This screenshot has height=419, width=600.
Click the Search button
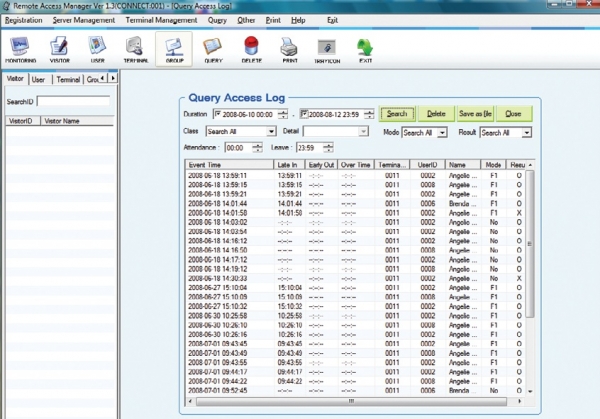coord(397,114)
